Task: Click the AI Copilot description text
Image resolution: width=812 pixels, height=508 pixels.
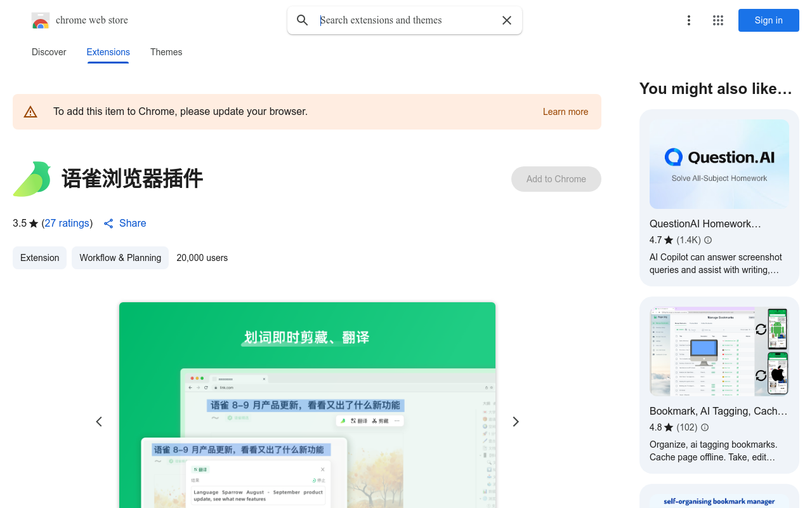Action: point(716,264)
